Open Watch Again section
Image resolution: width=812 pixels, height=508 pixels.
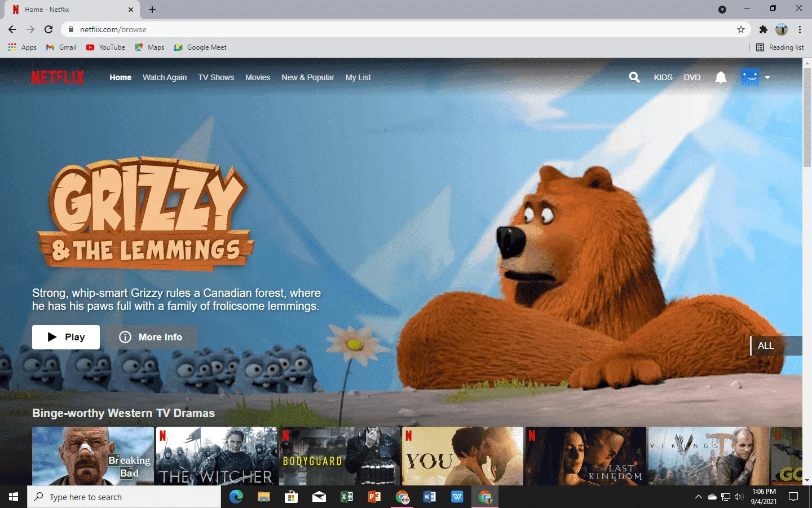click(x=165, y=77)
